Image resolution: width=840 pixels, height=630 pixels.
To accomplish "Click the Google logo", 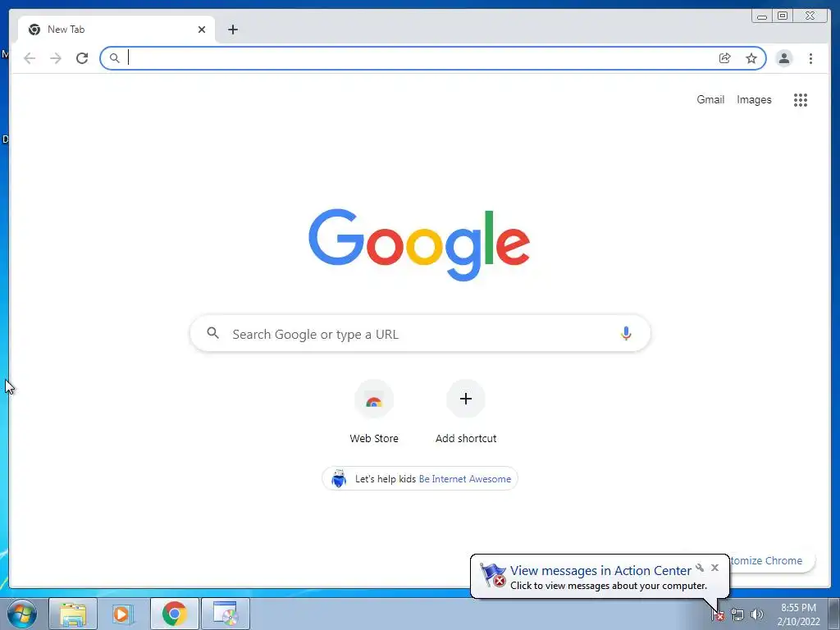I will [x=419, y=244].
